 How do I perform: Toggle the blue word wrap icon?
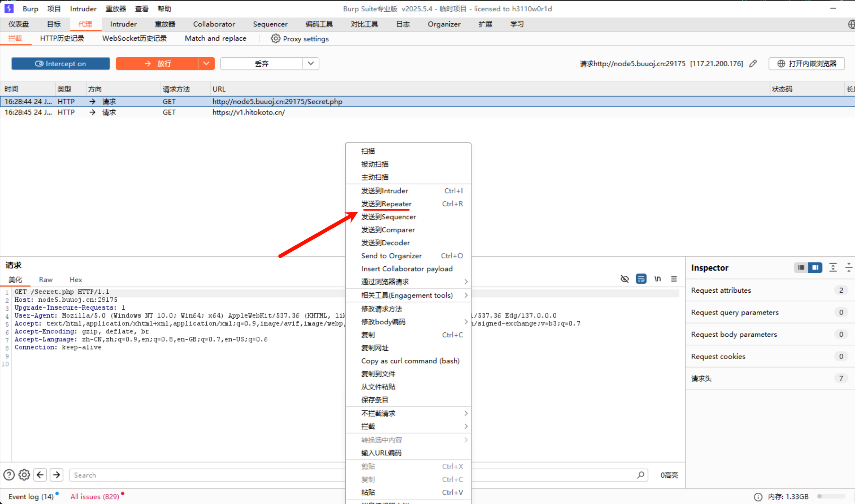(641, 279)
